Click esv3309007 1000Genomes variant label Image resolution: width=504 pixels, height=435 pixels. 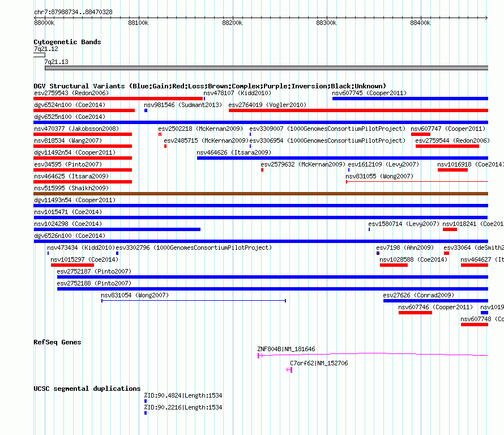327,129
